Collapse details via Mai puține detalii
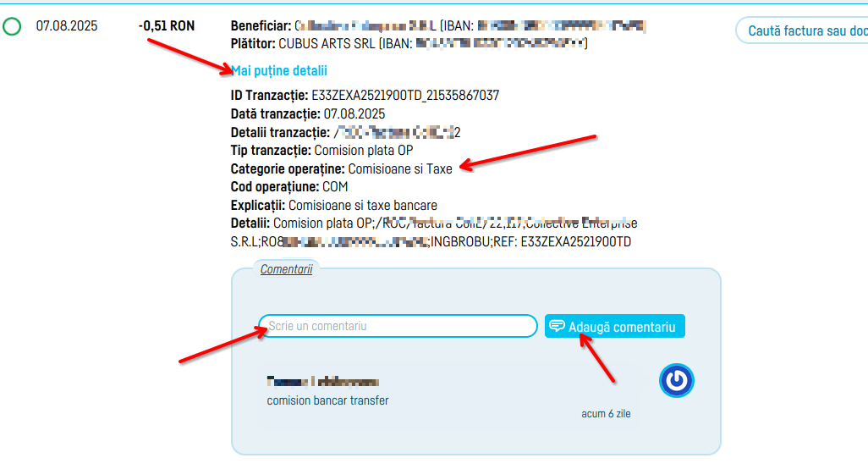Screen dimensions: 868x469 (279, 71)
